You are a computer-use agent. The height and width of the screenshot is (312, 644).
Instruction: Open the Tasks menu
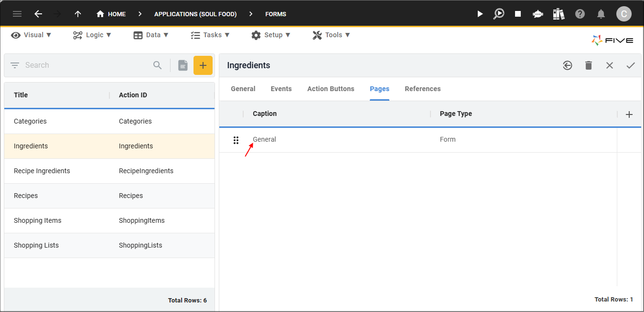pyautogui.click(x=210, y=35)
